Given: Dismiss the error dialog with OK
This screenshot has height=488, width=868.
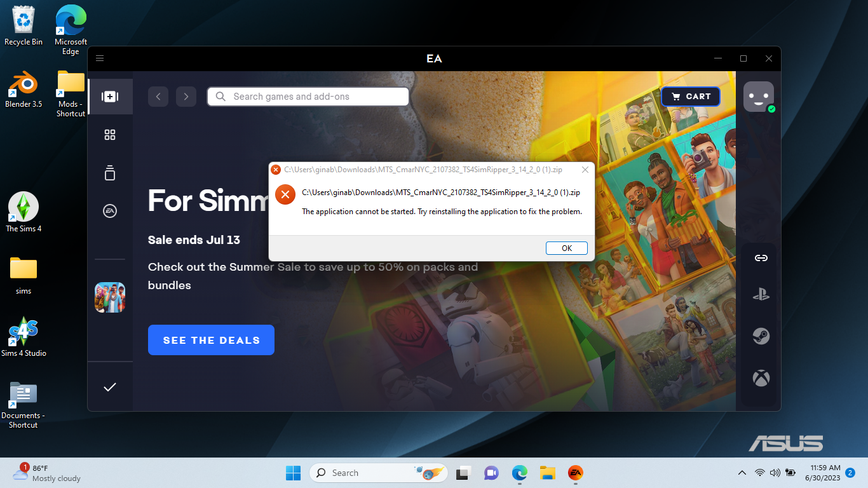Looking at the screenshot, I should pyautogui.click(x=566, y=248).
